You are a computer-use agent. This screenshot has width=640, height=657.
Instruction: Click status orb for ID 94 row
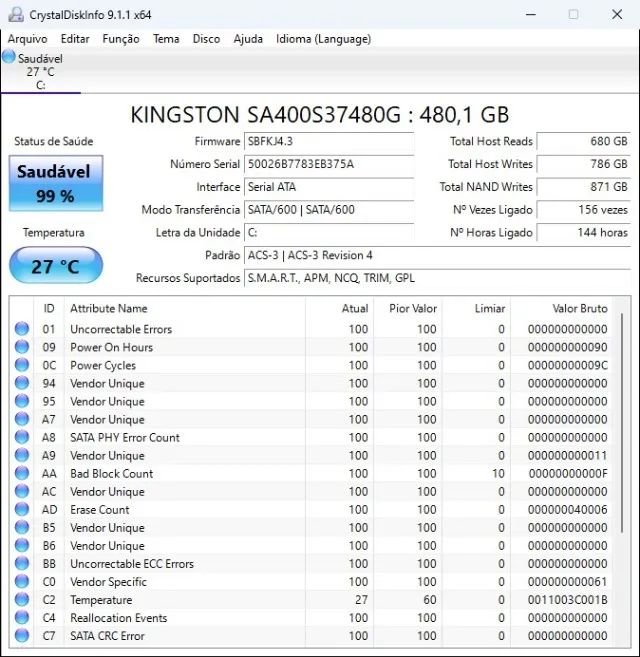tap(22, 383)
